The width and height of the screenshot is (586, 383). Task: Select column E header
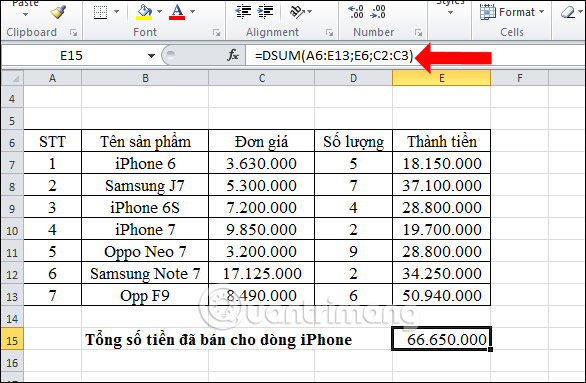[x=441, y=78]
